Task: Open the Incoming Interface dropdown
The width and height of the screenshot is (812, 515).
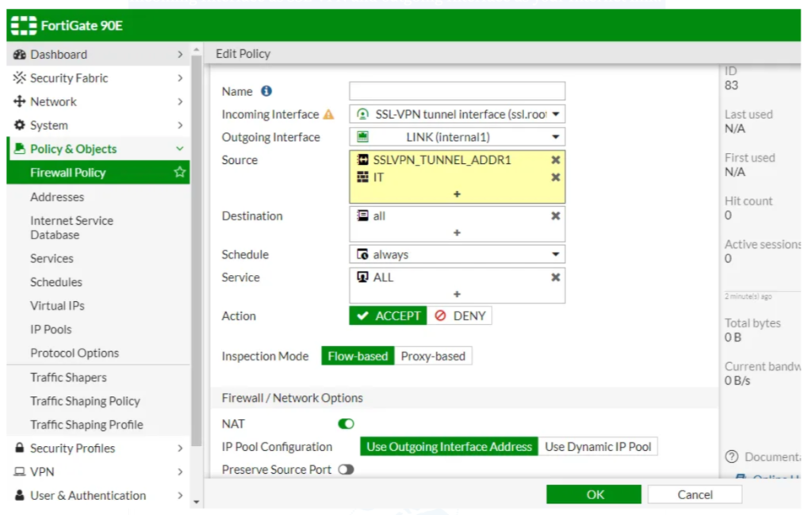Action: 458,114
